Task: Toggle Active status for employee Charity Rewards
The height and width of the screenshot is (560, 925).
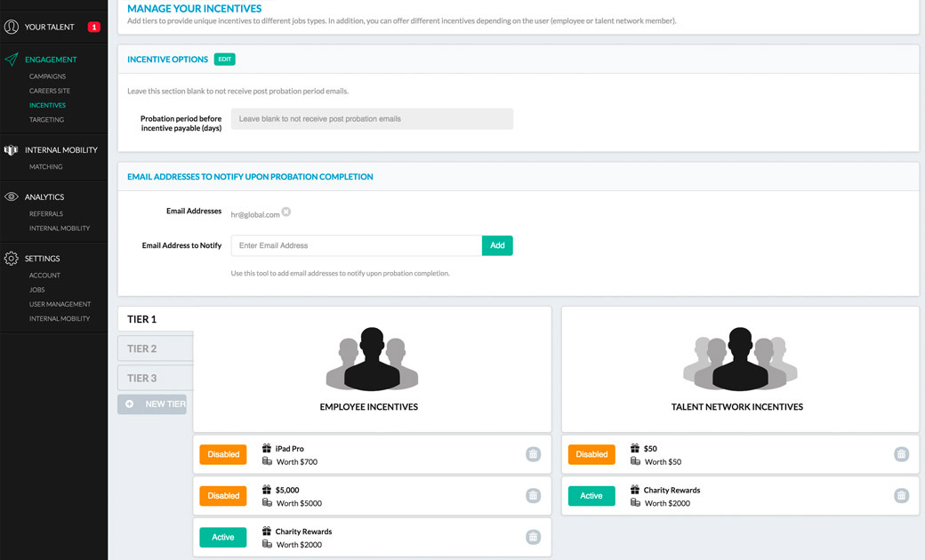Action: (223, 537)
